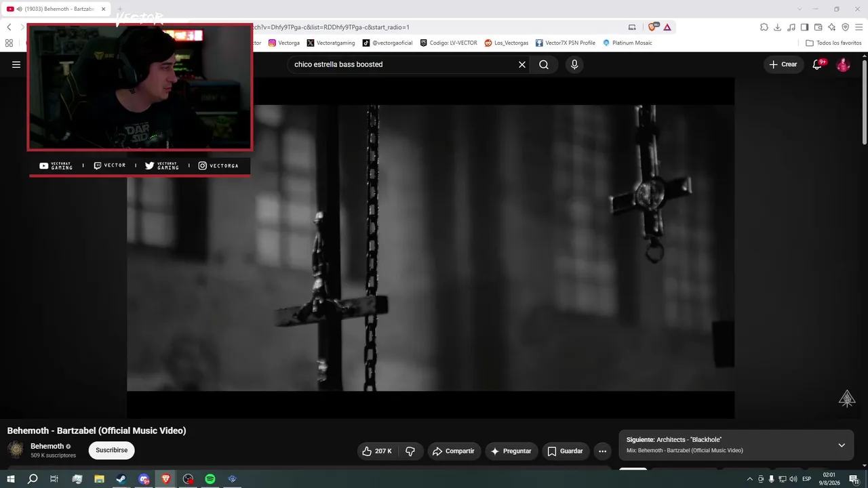868x488 pixels.
Task: Open the Los_Vectorgas Reddit bookmark
Action: pos(507,43)
